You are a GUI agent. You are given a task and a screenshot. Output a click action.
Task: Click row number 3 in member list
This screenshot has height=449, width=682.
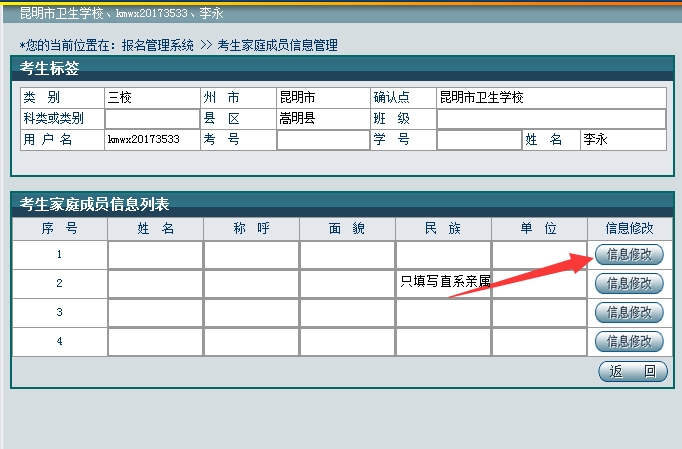tap(59, 312)
